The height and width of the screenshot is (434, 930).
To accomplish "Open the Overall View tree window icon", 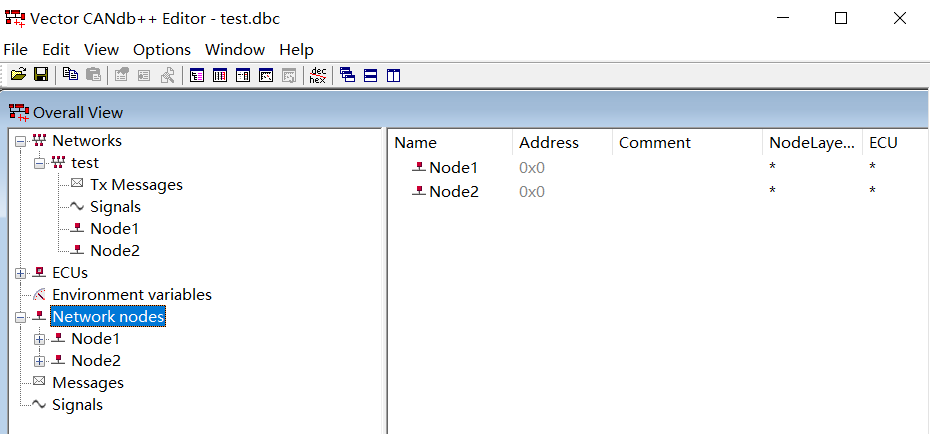I will coord(196,75).
